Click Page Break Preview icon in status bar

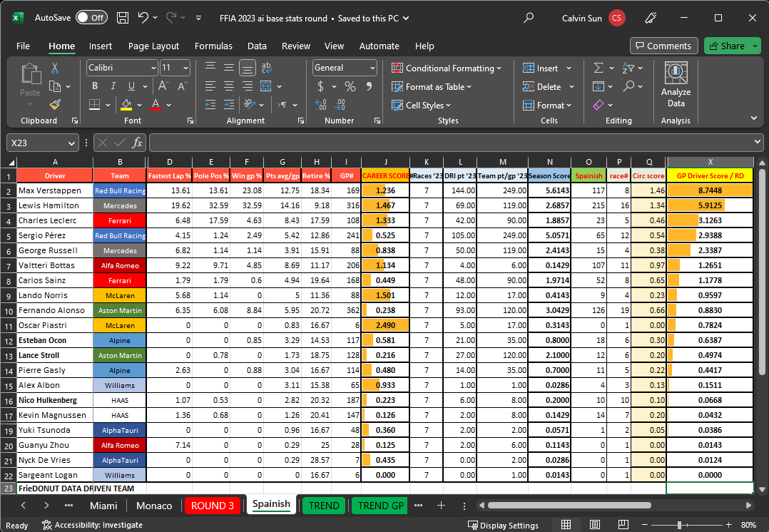click(x=623, y=525)
